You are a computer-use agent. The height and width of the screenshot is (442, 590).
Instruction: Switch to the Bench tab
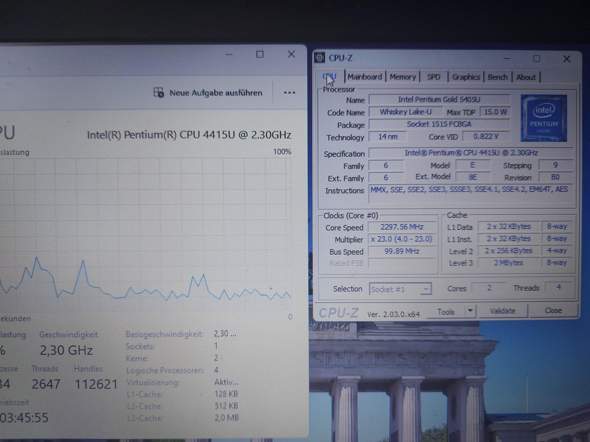497,77
